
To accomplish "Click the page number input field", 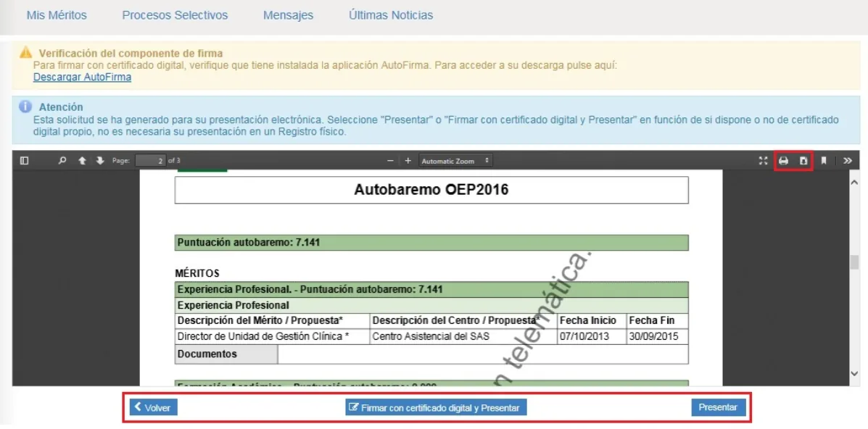I will pos(151,161).
